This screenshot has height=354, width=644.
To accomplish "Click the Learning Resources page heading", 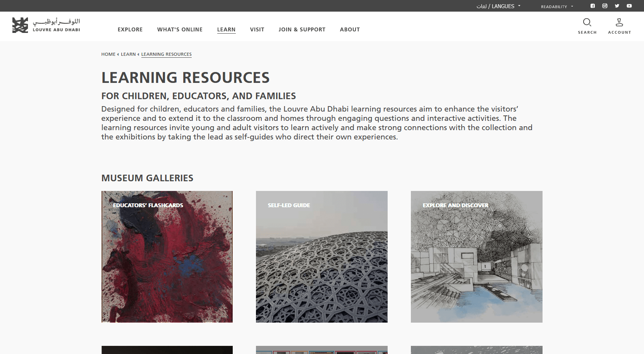I will tap(185, 78).
